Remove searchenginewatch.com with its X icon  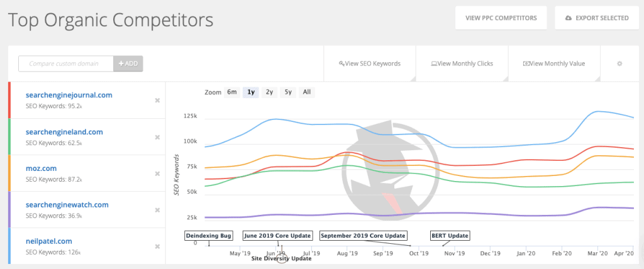[157, 210]
